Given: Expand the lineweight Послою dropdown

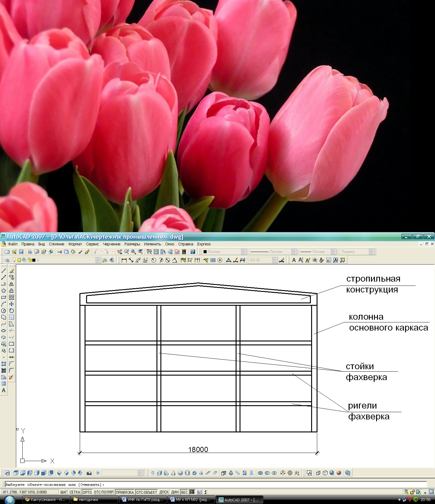Looking at the screenshot, I should (333, 252).
